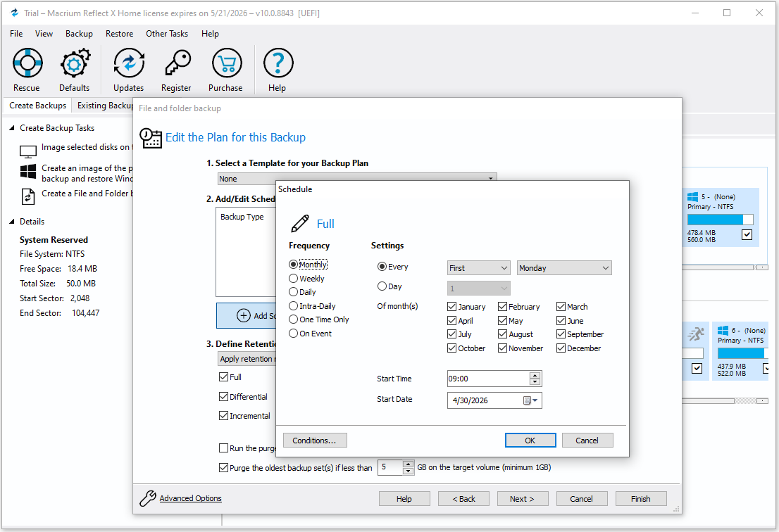Click the Windows image creation icon

(28, 172)
